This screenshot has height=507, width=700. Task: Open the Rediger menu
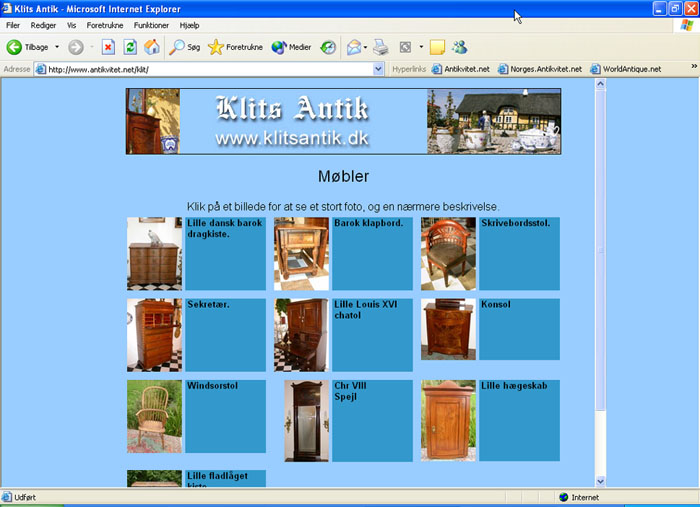click(x=43, y=25)
